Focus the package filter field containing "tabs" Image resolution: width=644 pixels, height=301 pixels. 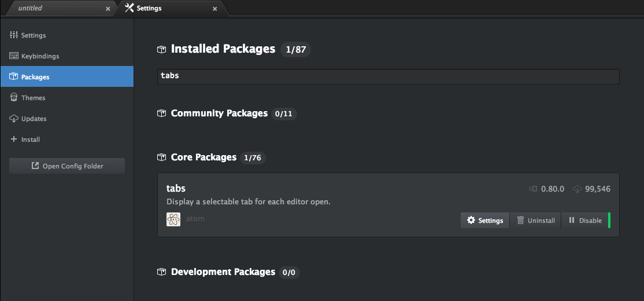388,76
